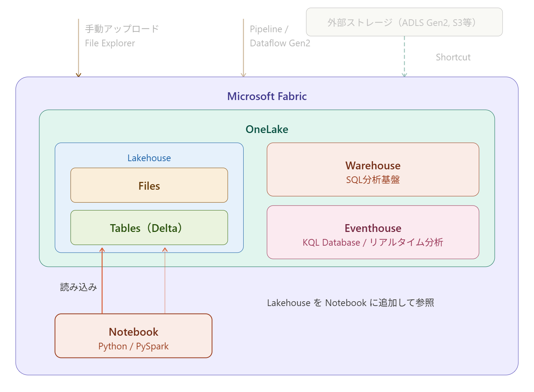Select the OneLake heading

267,129
